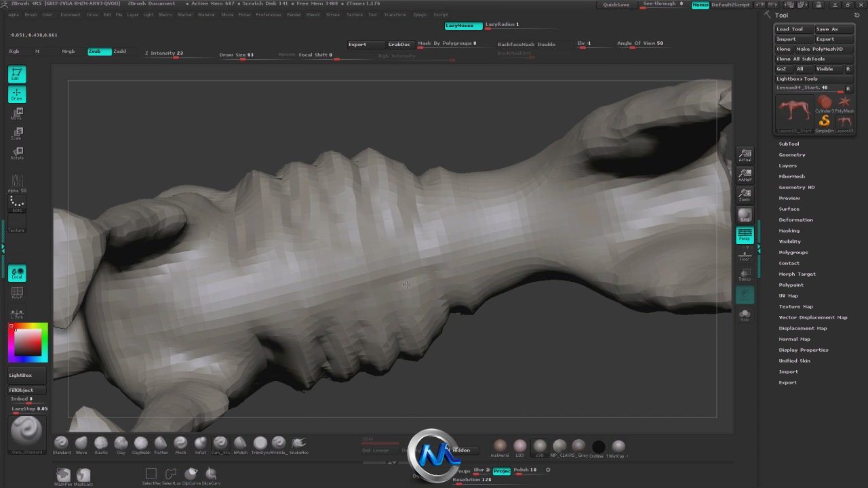Choose the Clay brush
This screenshot has height=488, width=868.
click(121, 445)
